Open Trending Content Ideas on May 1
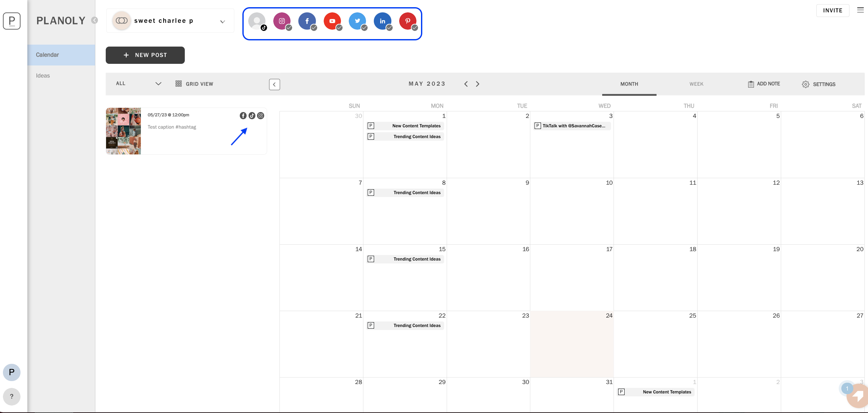The image size is (868, 413). [x=405, y=137]
